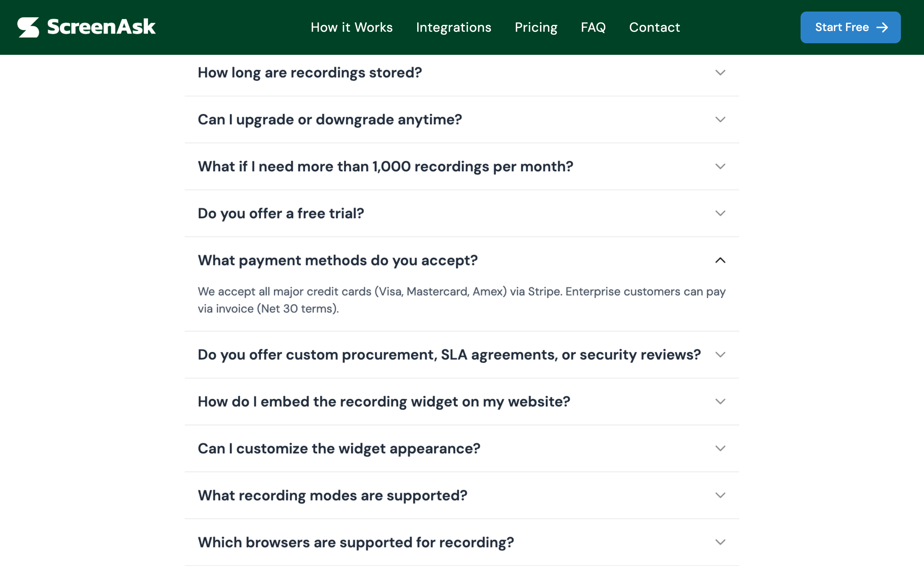Click chevron beside free trial question

click(x=720, y=213)
